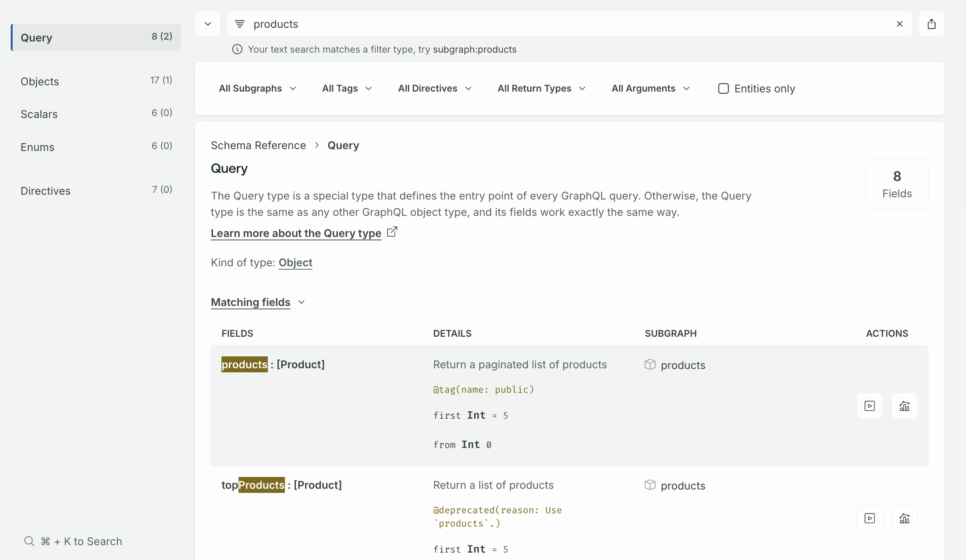Select Scalars in the sidebar
This screenshot has width=966, height=560.
coord(96,114)
